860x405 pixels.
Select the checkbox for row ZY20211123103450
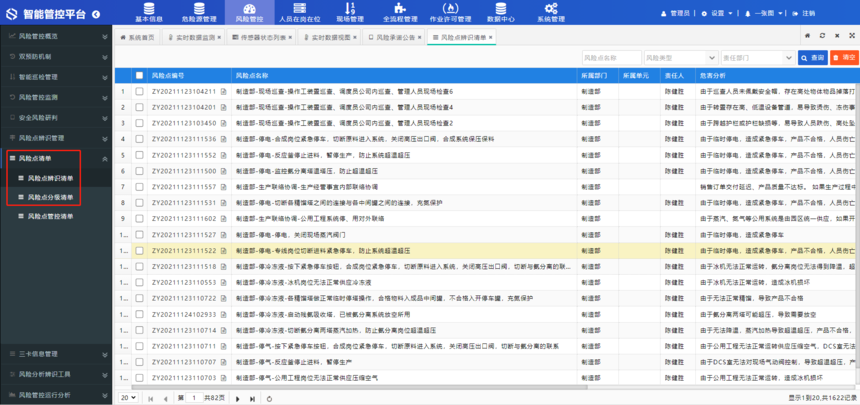click(139, 123)
